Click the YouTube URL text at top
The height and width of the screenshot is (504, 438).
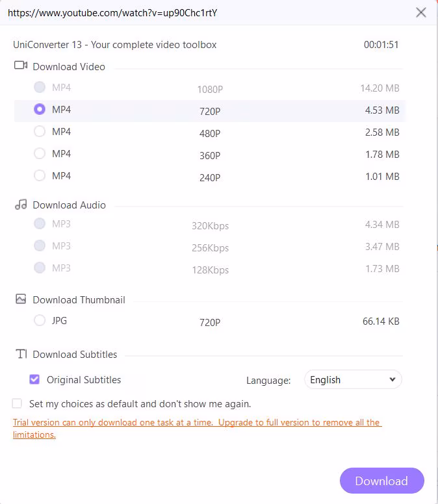point(112,12)
